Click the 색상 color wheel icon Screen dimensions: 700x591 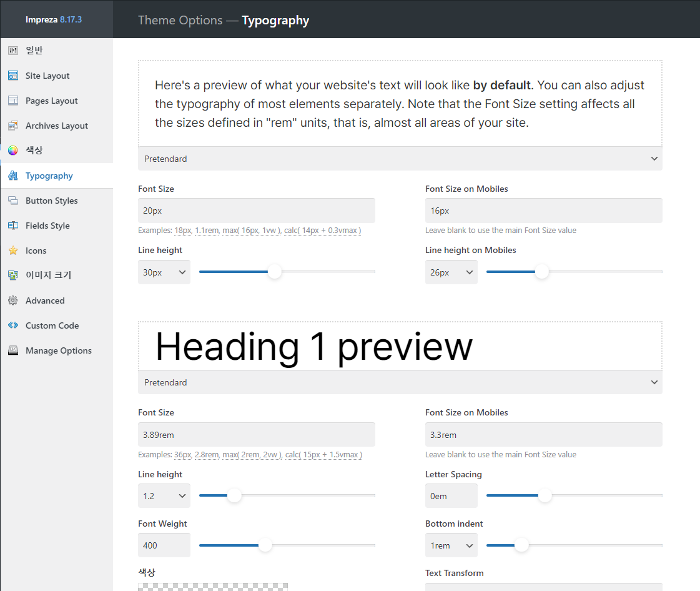click(x=13, y=151)
